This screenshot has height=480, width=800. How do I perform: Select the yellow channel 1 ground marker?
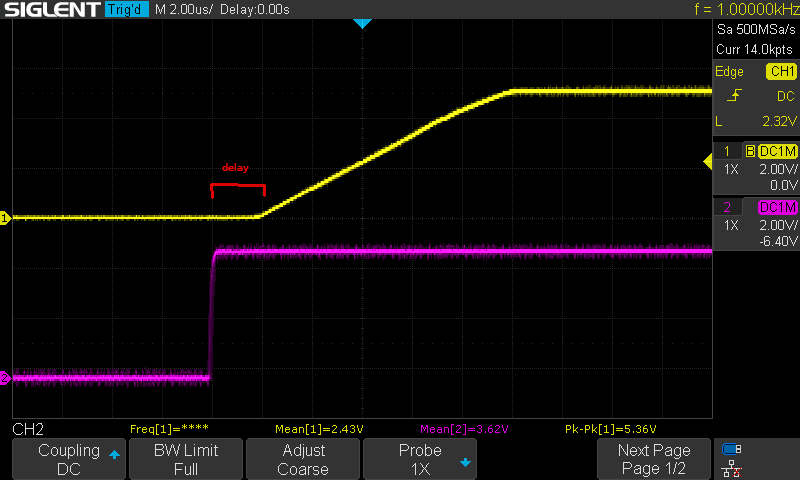tap(5, 218)
